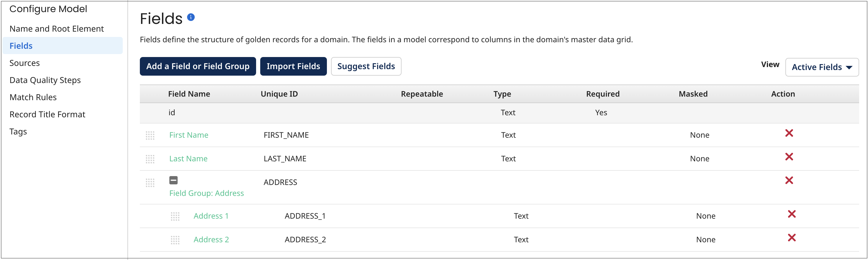Open the Data Quality Steps section

click(x=45, y=80)
